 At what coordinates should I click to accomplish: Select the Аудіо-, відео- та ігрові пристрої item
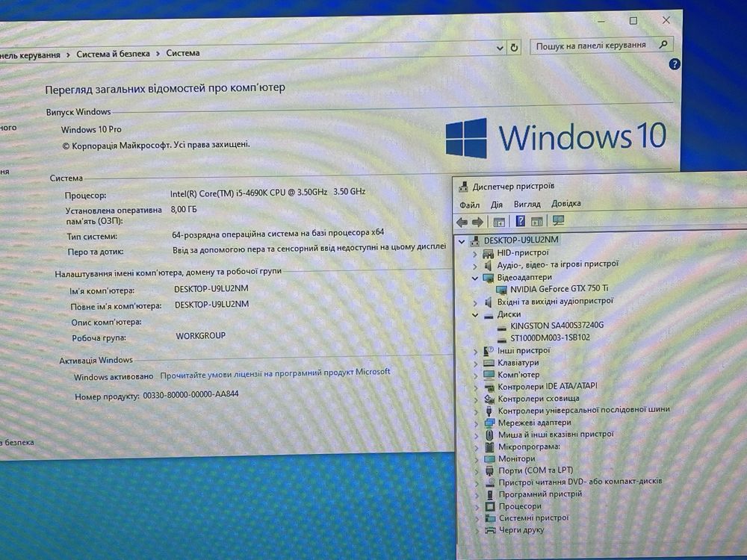point(557,264)
